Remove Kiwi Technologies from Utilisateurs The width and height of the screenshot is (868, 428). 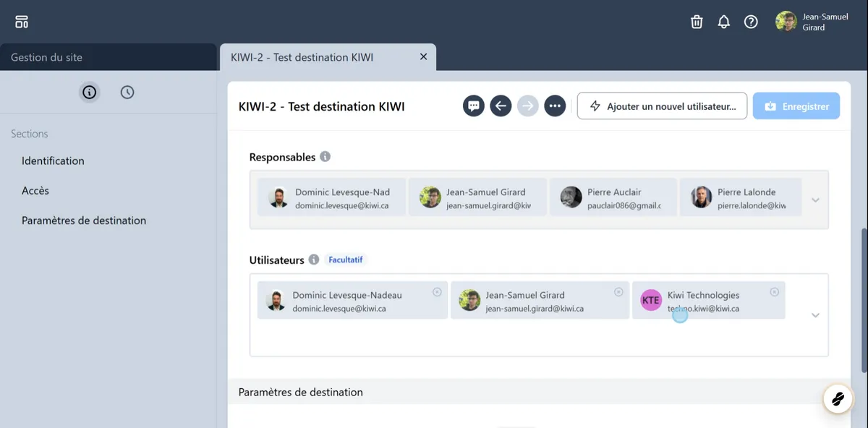774,292
